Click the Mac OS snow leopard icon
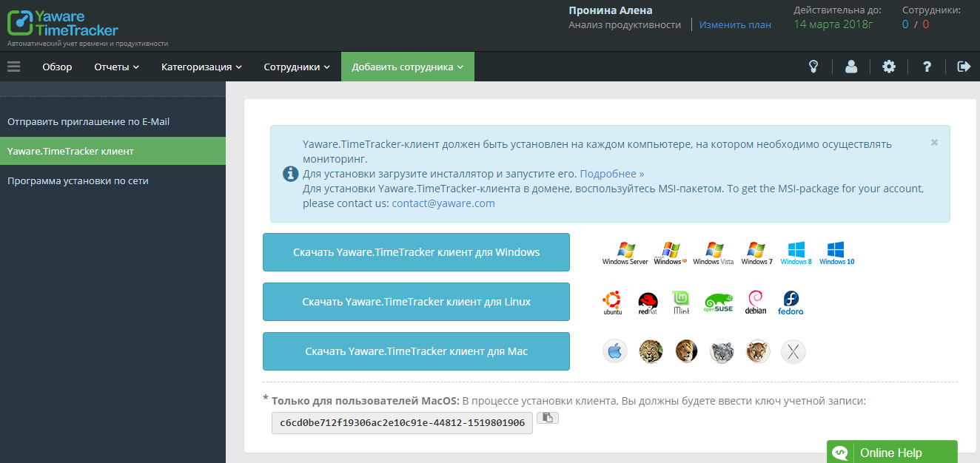The image size is (980, 463). pyautogui.click(x=722, y=351)
